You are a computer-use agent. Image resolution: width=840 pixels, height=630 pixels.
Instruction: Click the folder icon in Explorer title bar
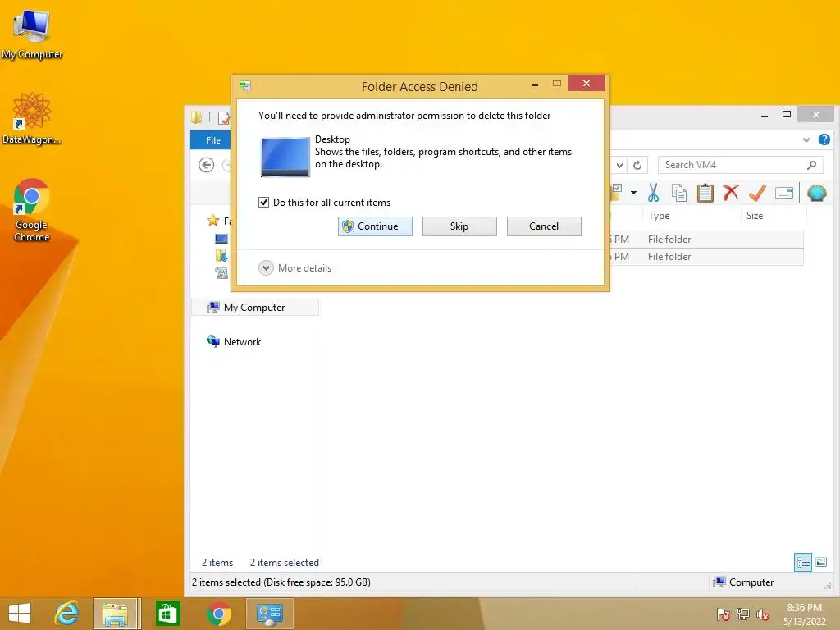point(197,117)
